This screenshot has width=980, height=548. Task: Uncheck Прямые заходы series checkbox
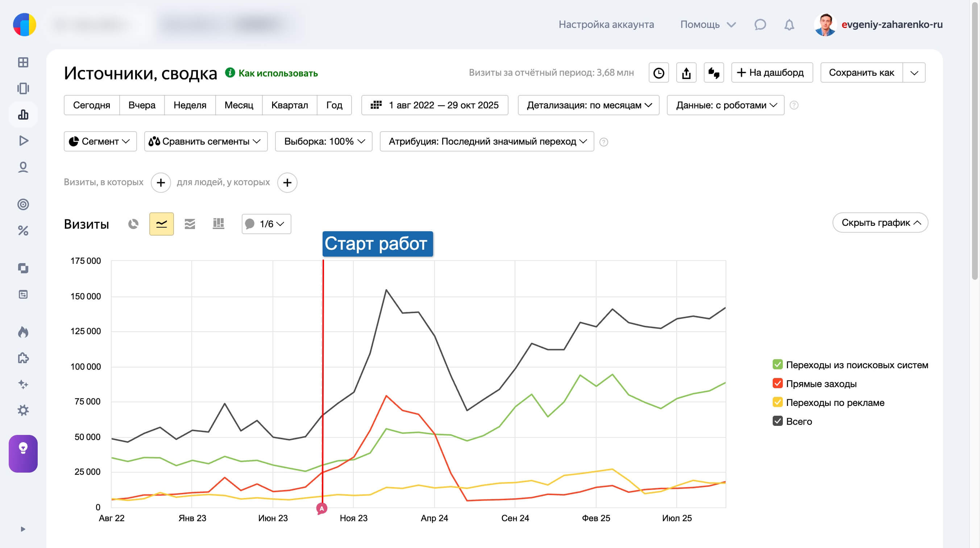click(x=777, y=383)
